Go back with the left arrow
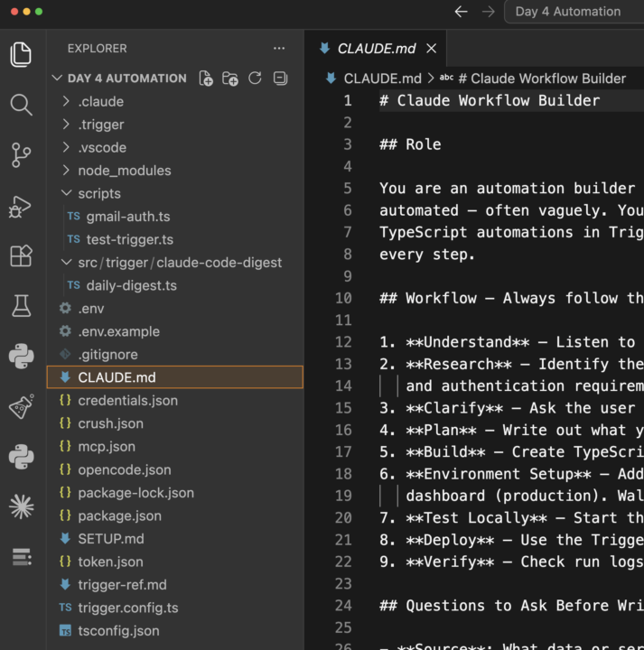Image resolution: width=644 pixels, height=650 pixels. click(461, 12)
